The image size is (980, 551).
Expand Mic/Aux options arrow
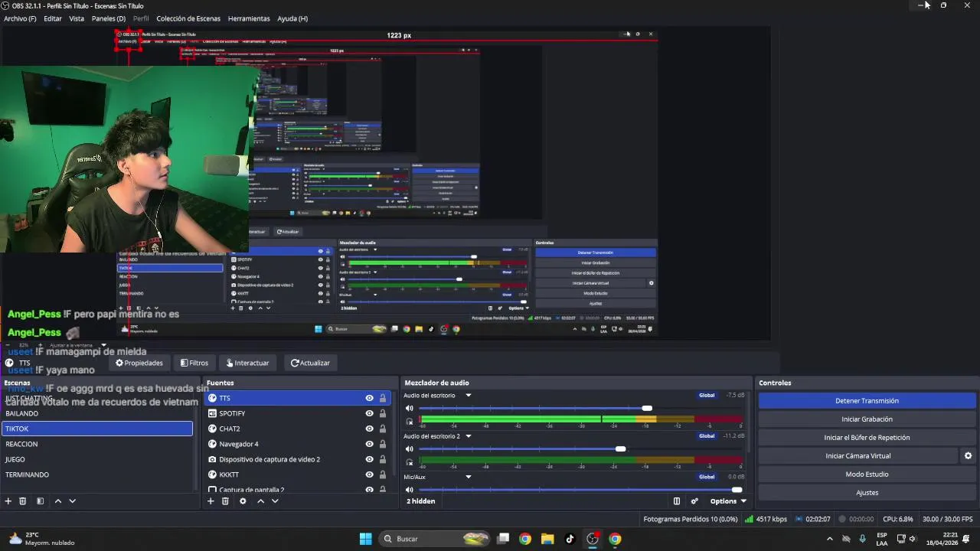(468, 477)
